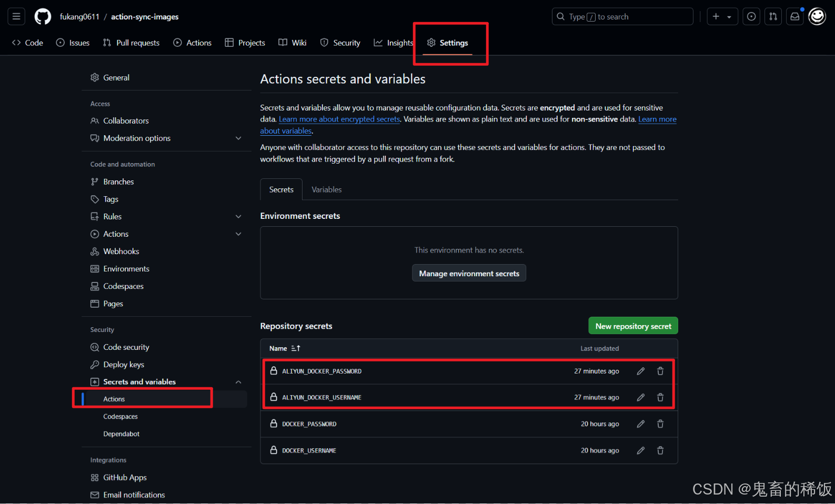Follow Learn more about encrypted secrets link

tap(339, 119)
